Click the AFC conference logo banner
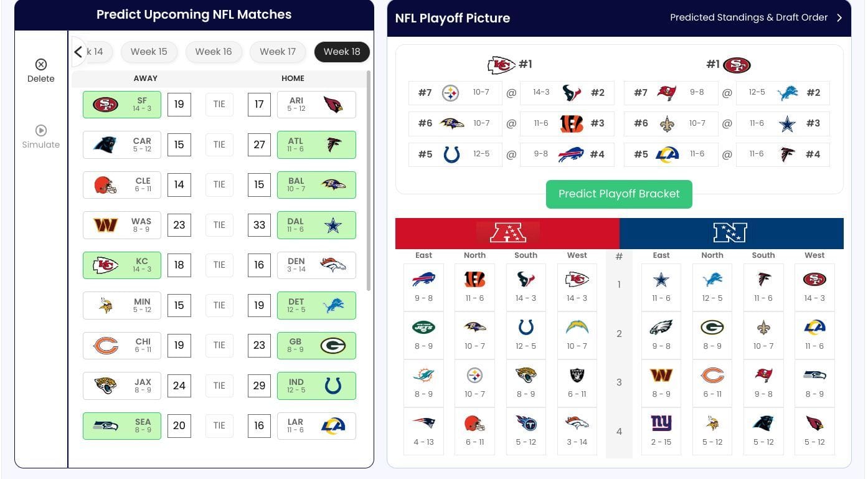Viewport: 868px width, 479px height. (x=507, y=233)
